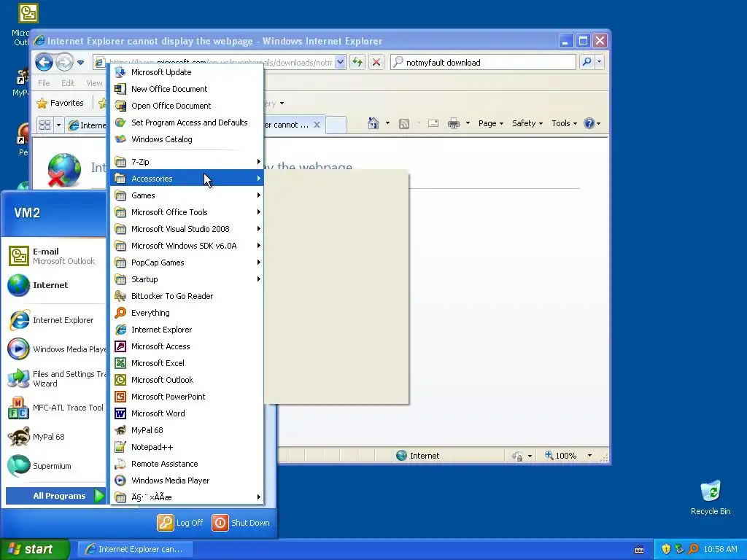This screenshot has height=560, width=747.
Task: Click the All Programs button
Action: [x=55, y=496]
